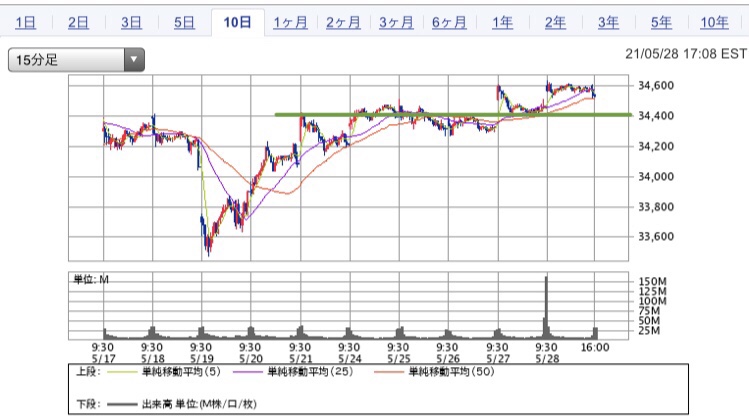
Task: Click the 5/17 date label
Action: coord(103,359)
